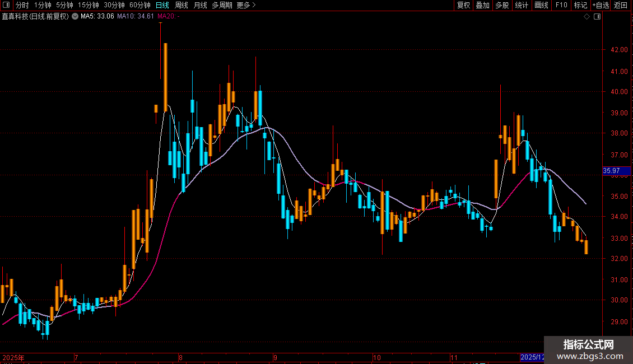Expand the 更多 periods menu
The height and width of the screenshot is (364, 633).
(246, 5)
